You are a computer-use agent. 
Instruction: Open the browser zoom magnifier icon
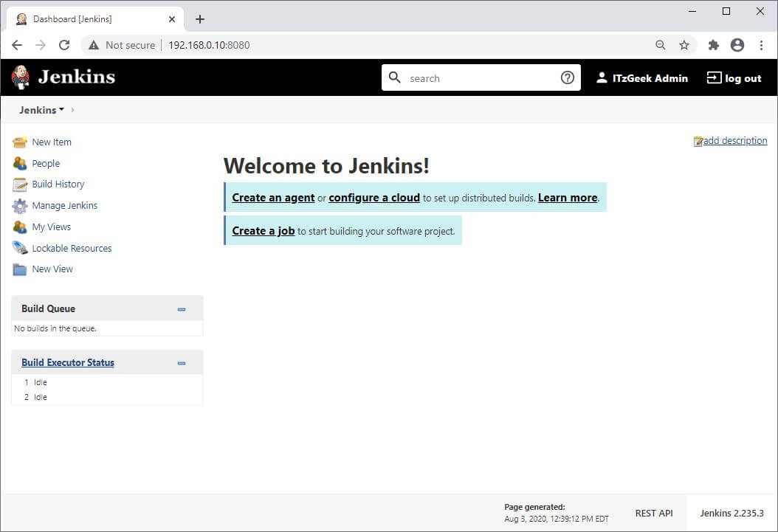click(660, 45)
